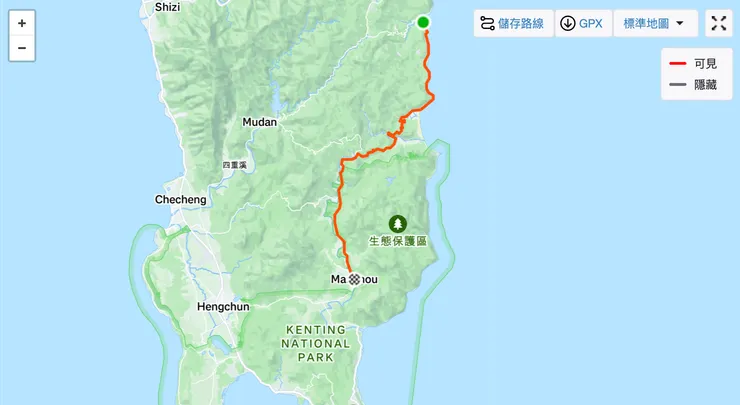Zoom in with the plus button
Image resolution: width=740 pixels, height=405 pixels.
tap(22, 23)
